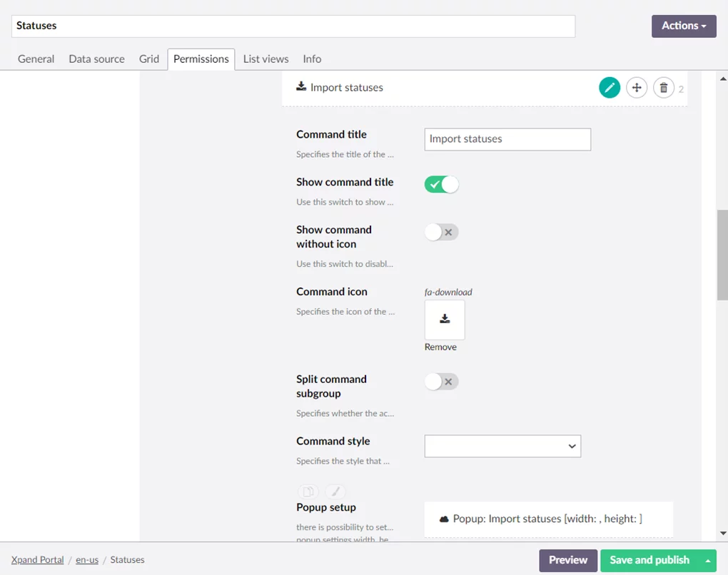
Task: Click the move handle icon for Import statuses
Action: point(637,88)
